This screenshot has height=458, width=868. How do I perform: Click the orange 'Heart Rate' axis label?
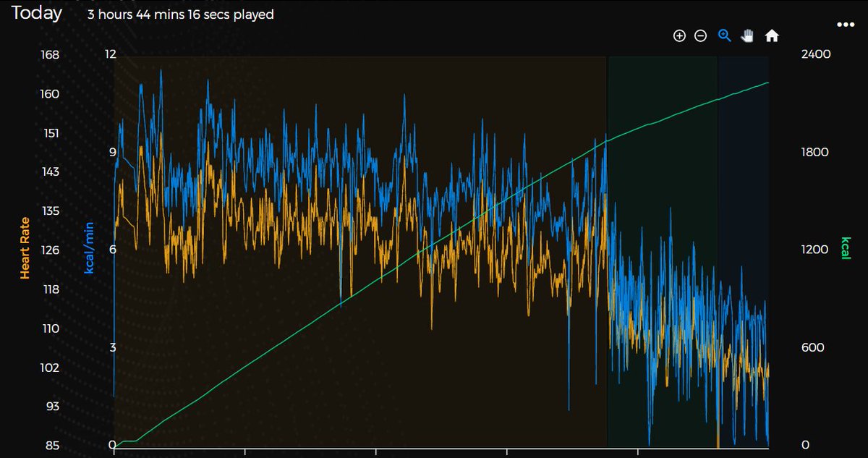tap(25, 247)
